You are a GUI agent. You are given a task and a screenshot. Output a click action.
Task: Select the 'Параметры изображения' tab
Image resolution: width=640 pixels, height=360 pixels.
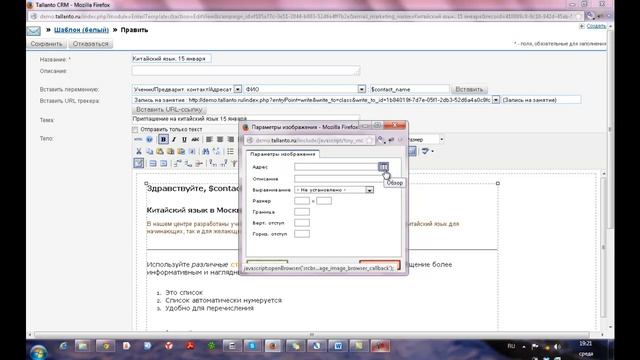tap(282, 154)
